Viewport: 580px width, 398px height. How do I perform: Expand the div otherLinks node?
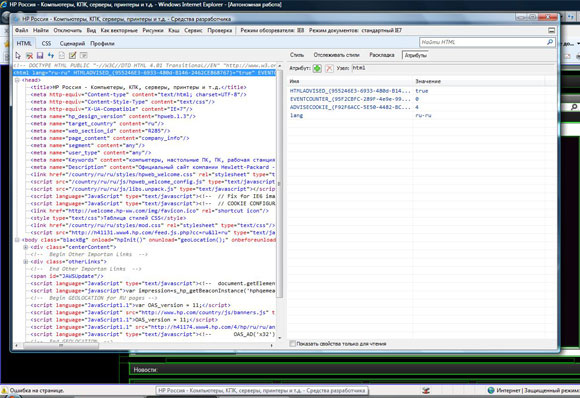(x=26, y=262)
